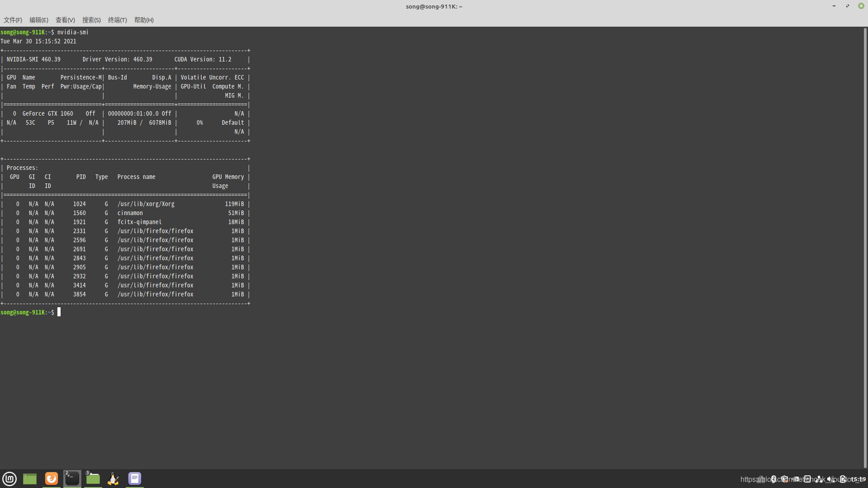Open the penguin painter application icon
Image resolution: width=868 pixels, height=488 pixels.
(x=113, y=479)
